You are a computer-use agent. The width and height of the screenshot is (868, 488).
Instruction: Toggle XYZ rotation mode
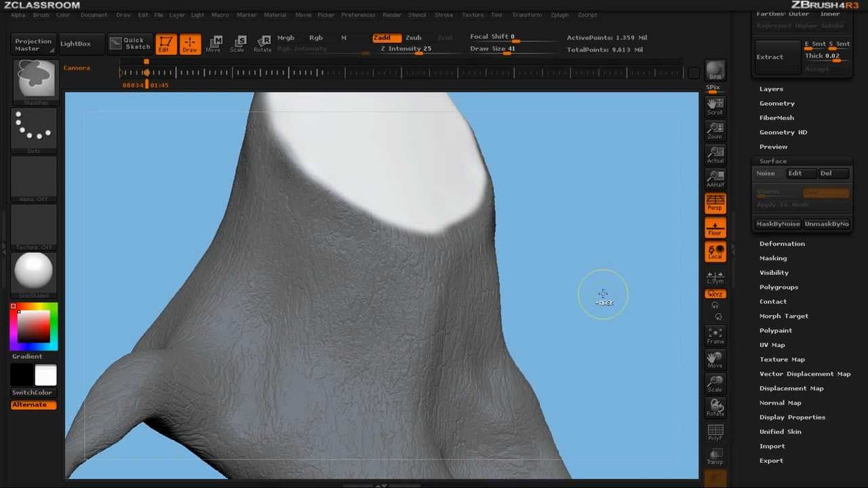point(715,294)
